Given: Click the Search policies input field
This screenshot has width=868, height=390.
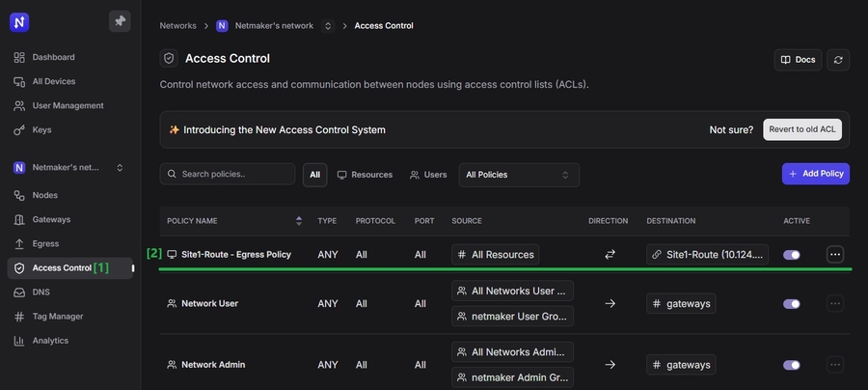Looking at the screenshot, I should (228, 175).
